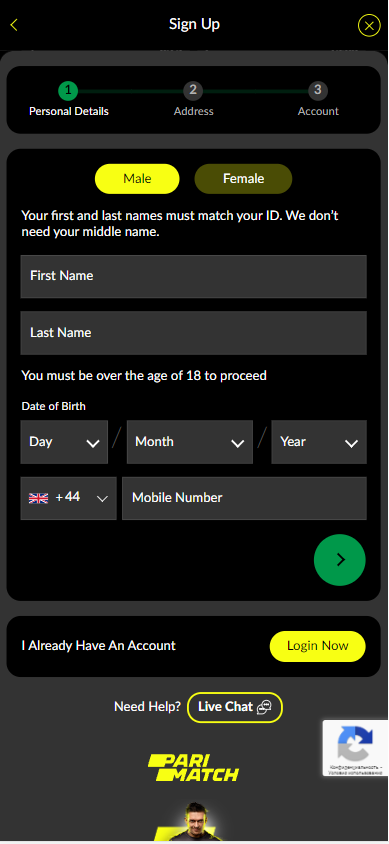Select Male gender option

click(x=137, y=179)
